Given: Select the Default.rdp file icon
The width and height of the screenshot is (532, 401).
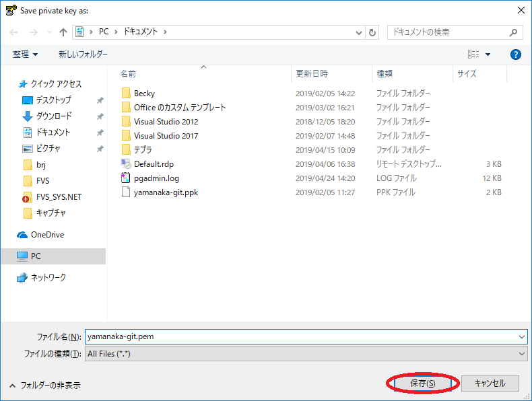Looking at the screenshot, I should click(126, 163).
